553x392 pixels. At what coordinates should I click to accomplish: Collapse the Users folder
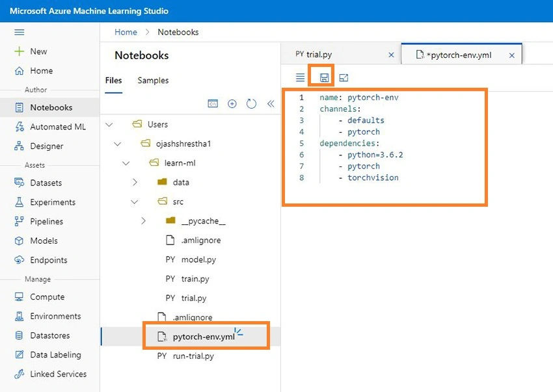click(x=109, y=124)
